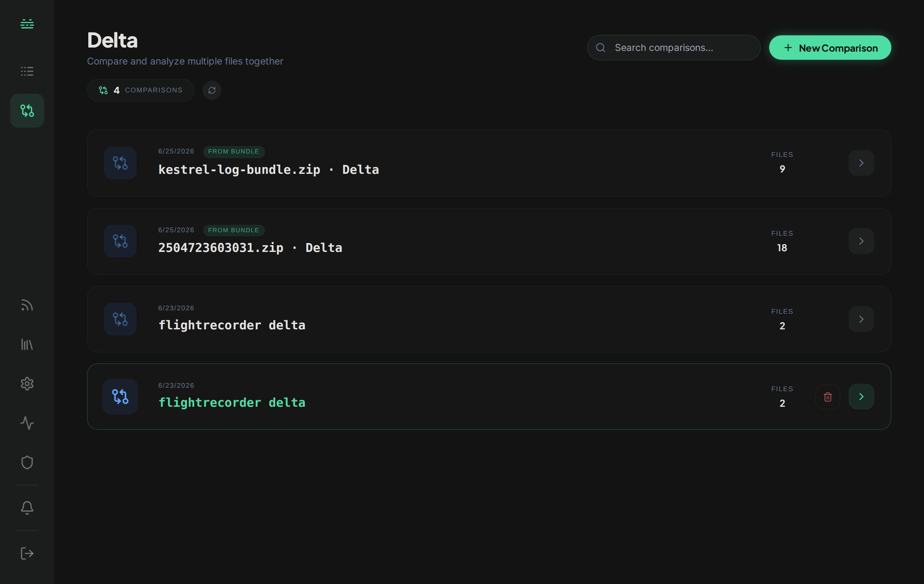Click the Delta page heading
The image size is (924, 584).
click(x=112, y=40)
